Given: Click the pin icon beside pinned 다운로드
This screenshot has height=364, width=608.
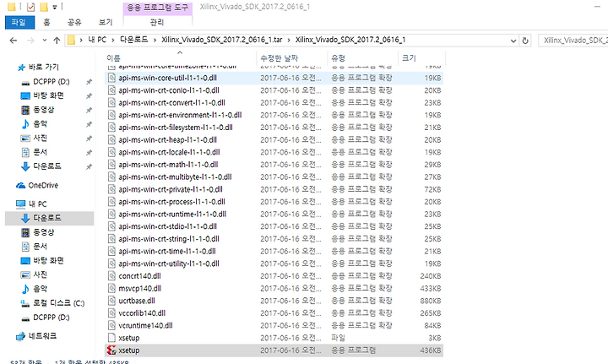Looking at the screenshot, I should coord(89,166).
